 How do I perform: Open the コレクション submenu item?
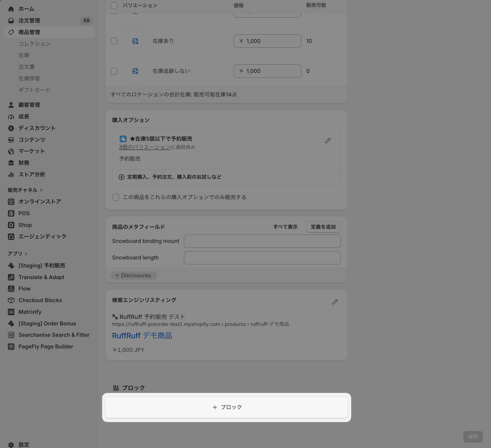pos(35,44)
